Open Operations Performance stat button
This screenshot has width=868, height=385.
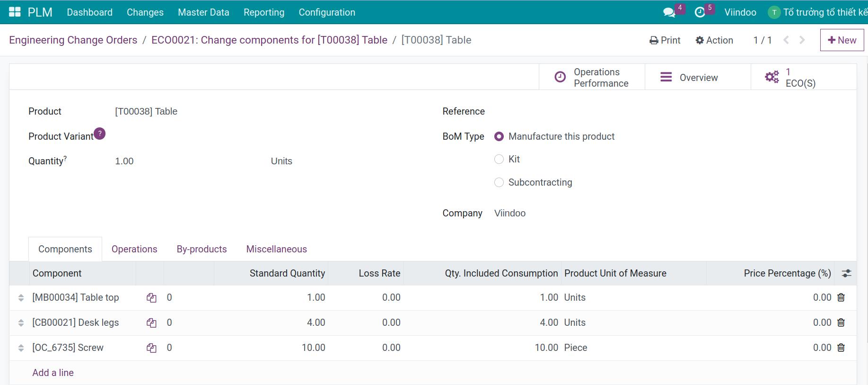(x=592, y=77)
